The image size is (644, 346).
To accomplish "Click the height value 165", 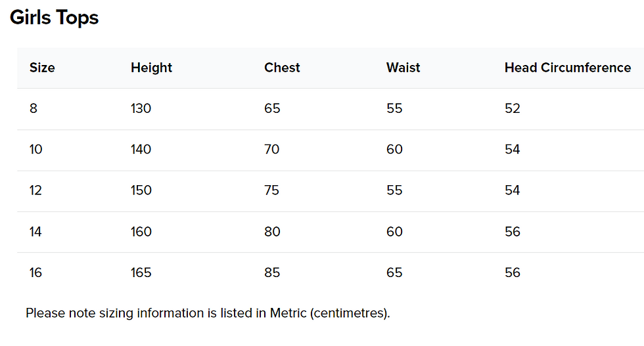I will coord(141,272).
